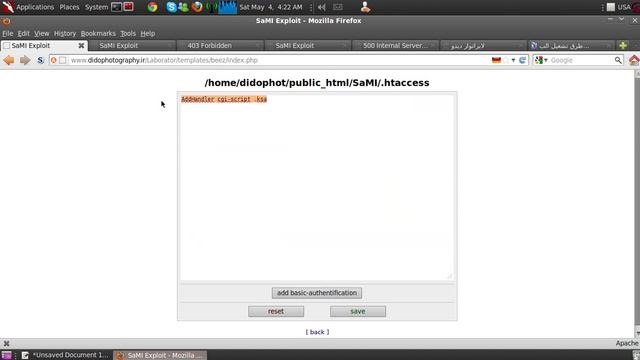Click the add basic-authentification button

click(x=317, y=293)
